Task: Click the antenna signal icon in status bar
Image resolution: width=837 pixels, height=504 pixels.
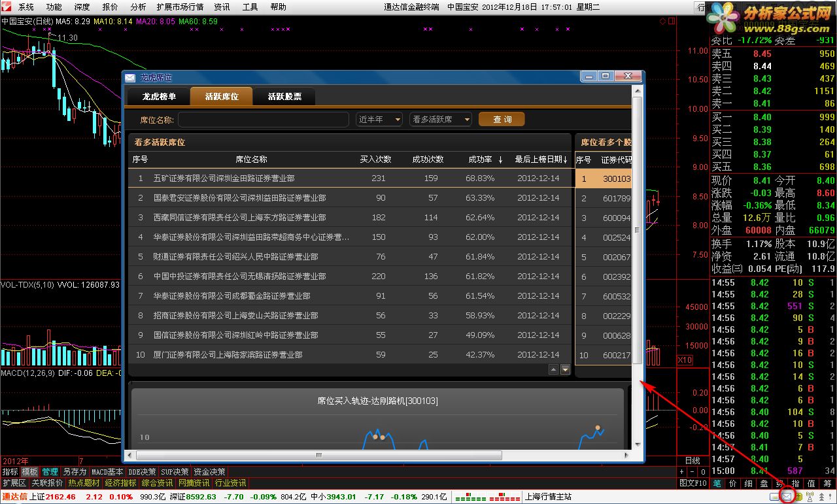Action: 810,496
